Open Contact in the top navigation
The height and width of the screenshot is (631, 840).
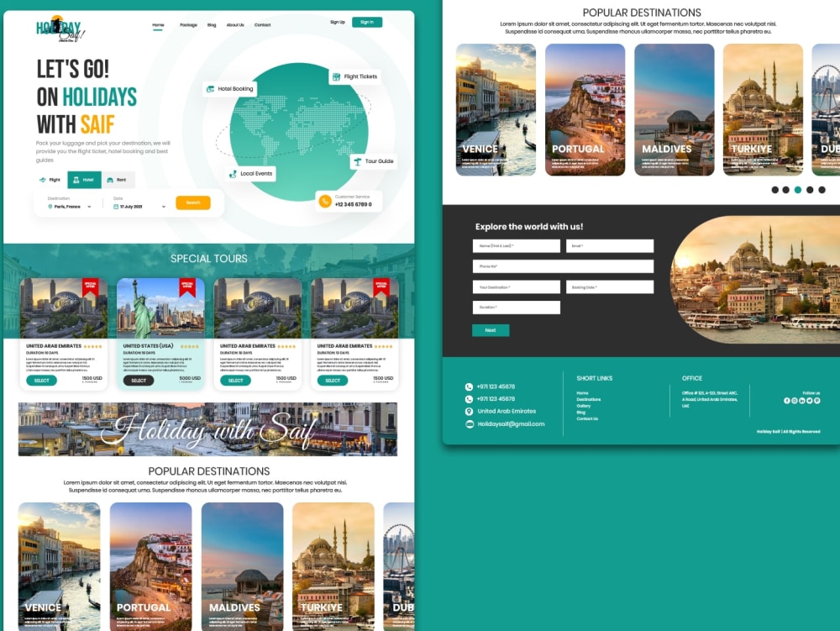coord(262,25)
